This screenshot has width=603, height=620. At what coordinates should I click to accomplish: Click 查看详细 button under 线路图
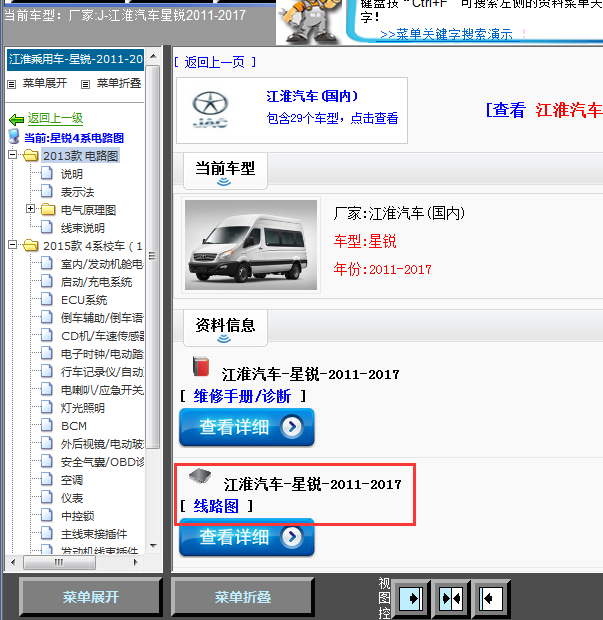(x=247, y=537)
